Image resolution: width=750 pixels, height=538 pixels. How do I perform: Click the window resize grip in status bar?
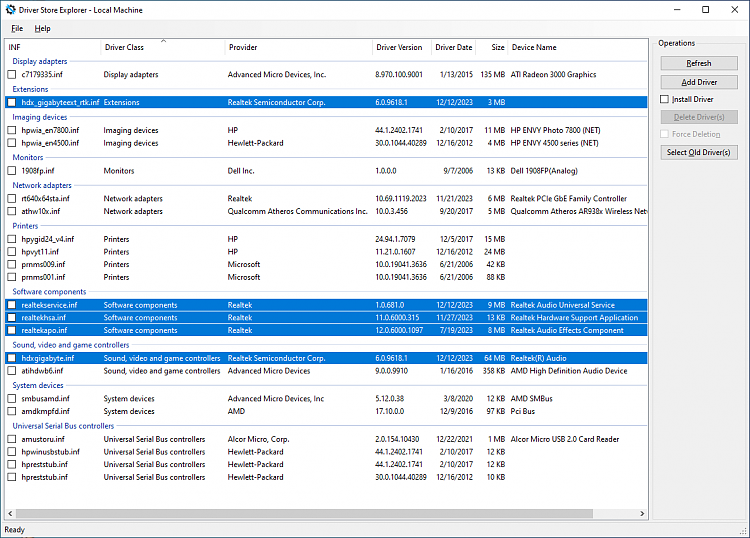[744, 531]
